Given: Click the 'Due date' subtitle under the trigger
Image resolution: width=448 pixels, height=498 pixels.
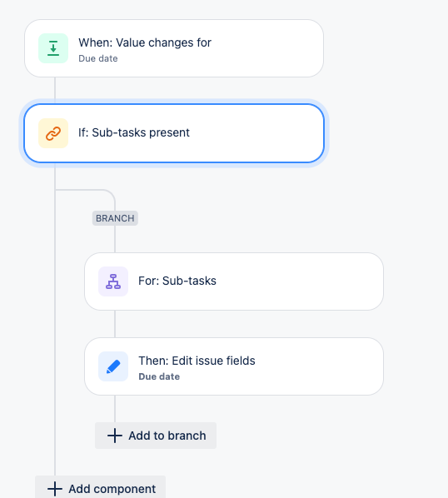Looking at the screenshot, I should coord(98,58).
